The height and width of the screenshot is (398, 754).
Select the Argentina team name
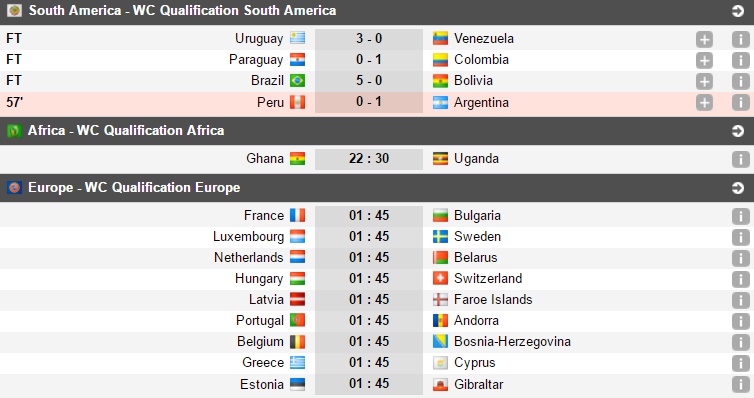[x=481, y=102]
